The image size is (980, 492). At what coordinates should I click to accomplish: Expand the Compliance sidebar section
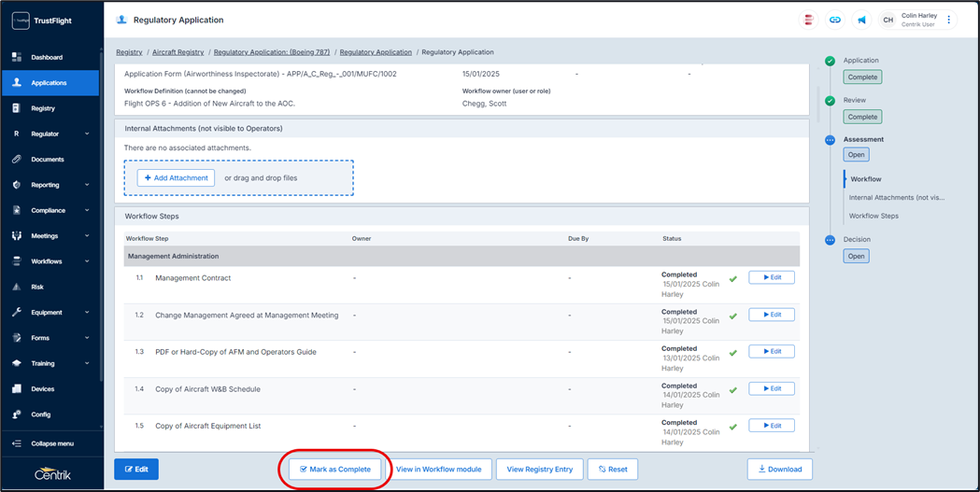[x=87, y=210]
